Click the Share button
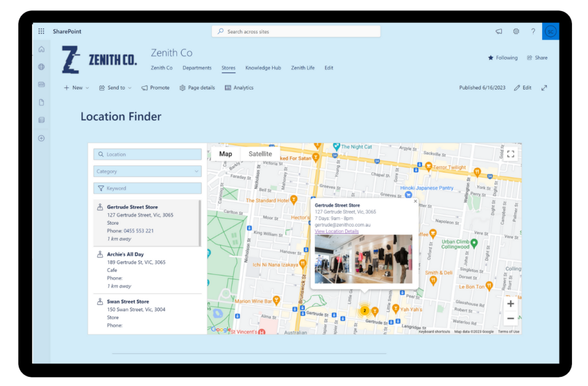The height and width of the screenshot is (386, 588). click(537, 58)
